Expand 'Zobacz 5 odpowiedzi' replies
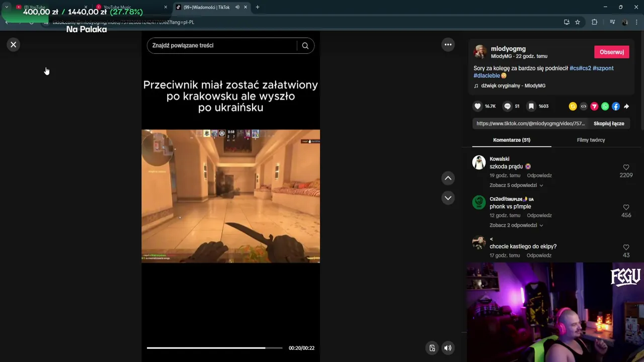Image resolution: width=644 pixels, height=362 pixels. 516,186
